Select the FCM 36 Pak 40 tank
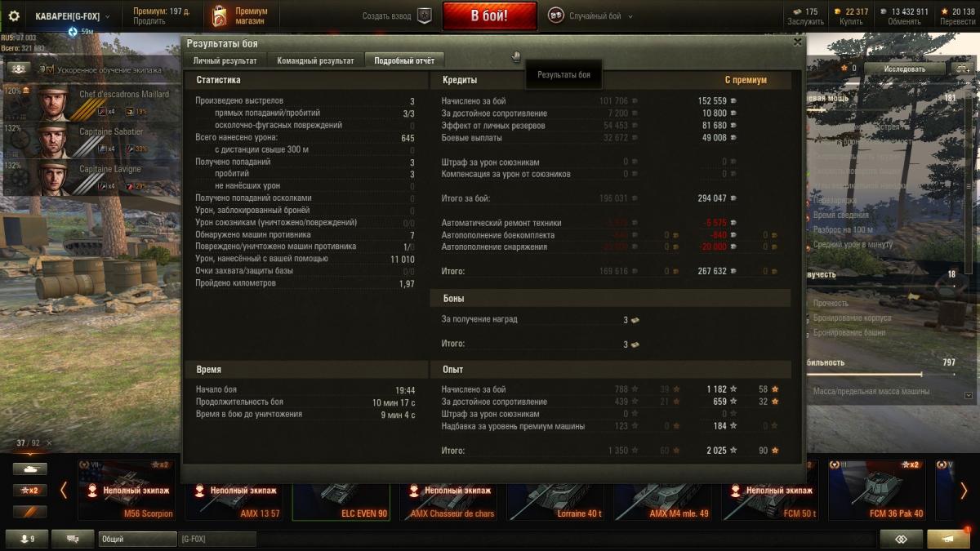The width and height of the screenshot is (980, 551). tap(877, 490)
